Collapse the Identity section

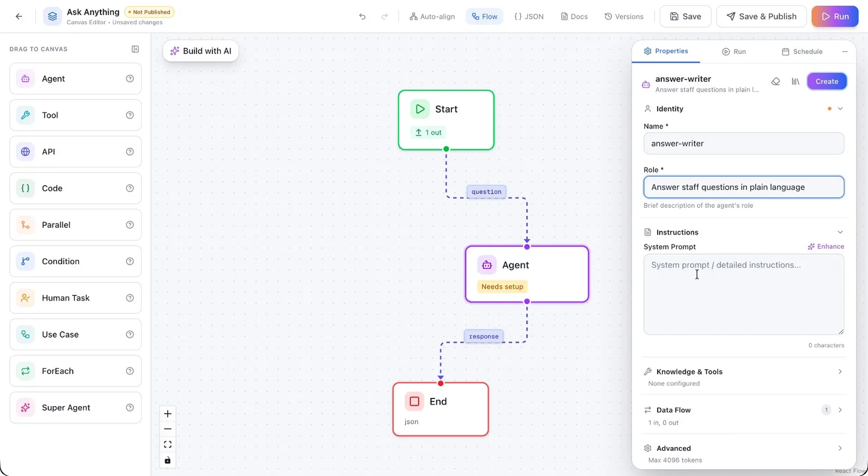click(840, 108)
